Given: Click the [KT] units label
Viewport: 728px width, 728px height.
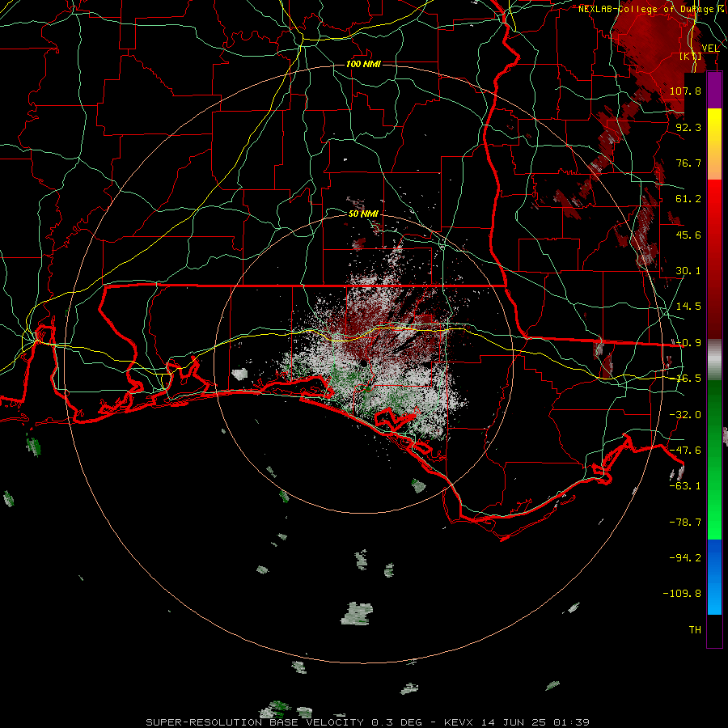Looking at the screenshot, I should tap(691, 56).
